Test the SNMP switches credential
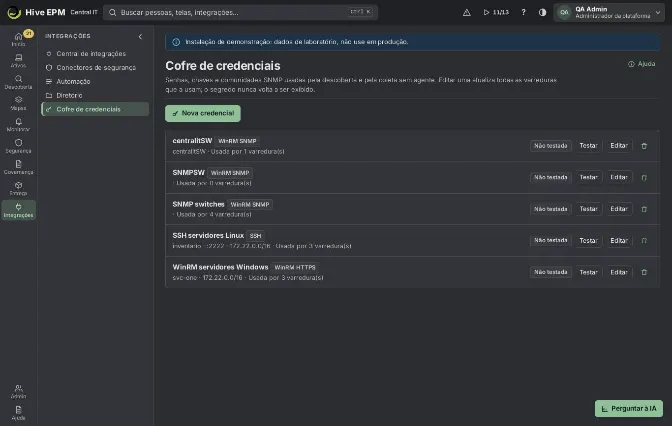672x426 pixels. (x=588, y=209)
